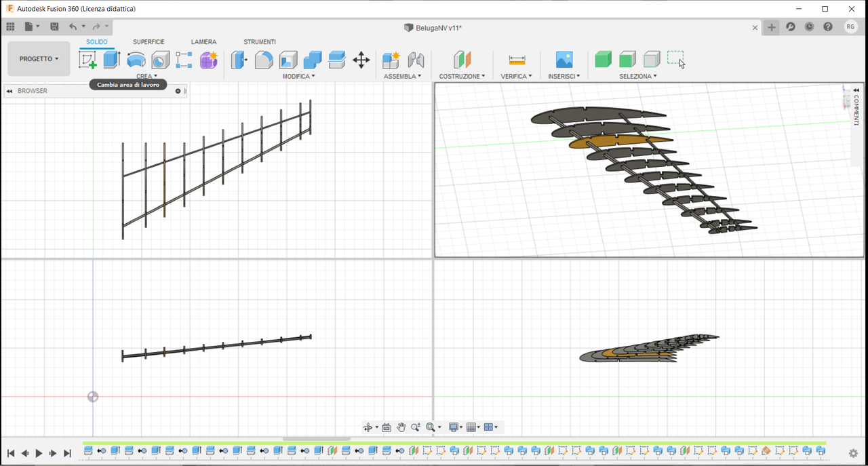Select the Fillet tool
Viewport: 868px width, 466px height.
point(264,60)
